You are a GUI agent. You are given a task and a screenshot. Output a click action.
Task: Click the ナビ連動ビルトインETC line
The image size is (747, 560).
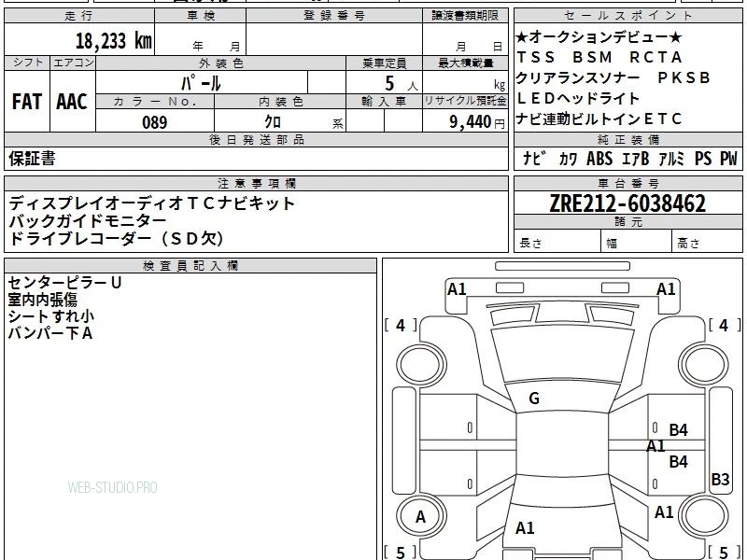point(599,119)
